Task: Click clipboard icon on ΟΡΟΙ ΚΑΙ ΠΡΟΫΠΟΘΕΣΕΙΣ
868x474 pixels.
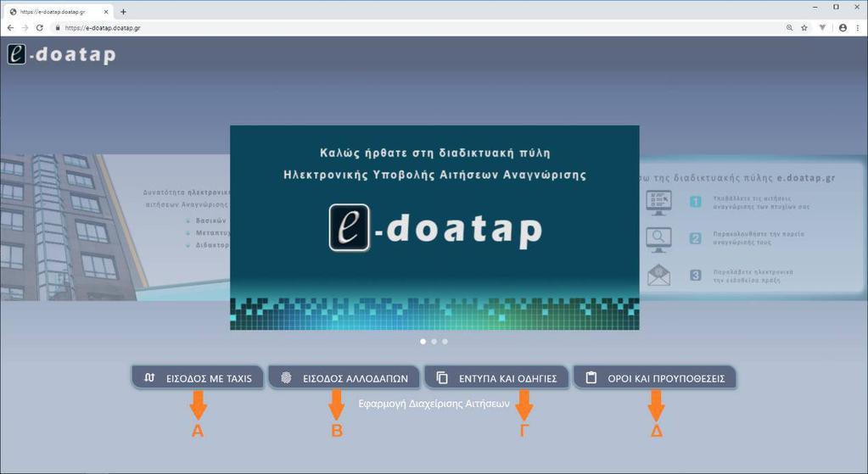Action: 591,378
